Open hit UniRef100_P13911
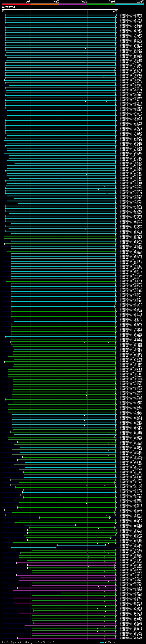Viewport: 146px width, 644px height. click(x=131, y=25)
